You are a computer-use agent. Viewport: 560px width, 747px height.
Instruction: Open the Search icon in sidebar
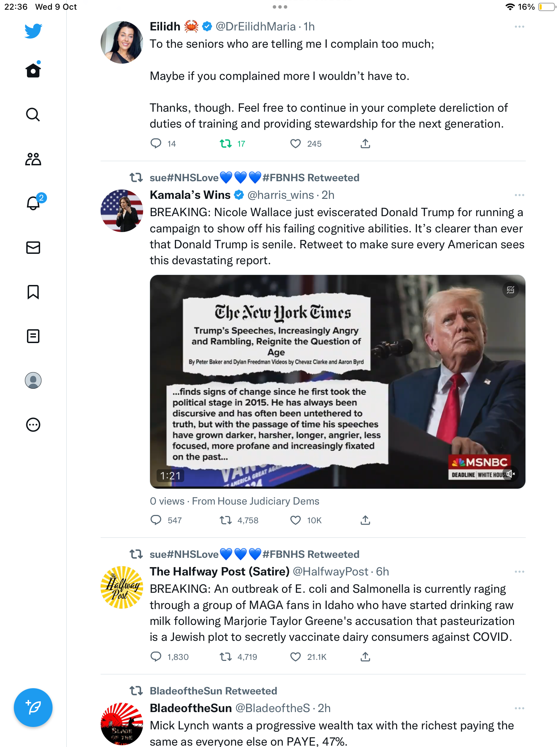(33, 114)
